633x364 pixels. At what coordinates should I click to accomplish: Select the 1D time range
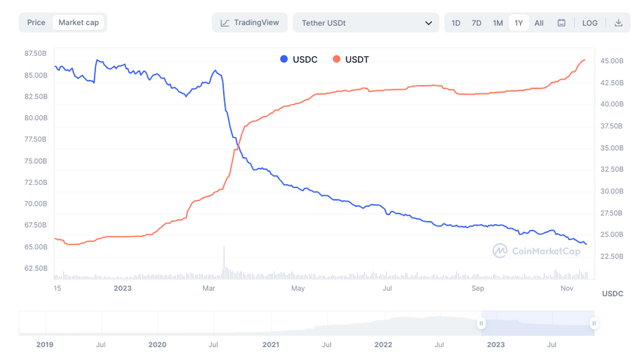pos(456,23)
